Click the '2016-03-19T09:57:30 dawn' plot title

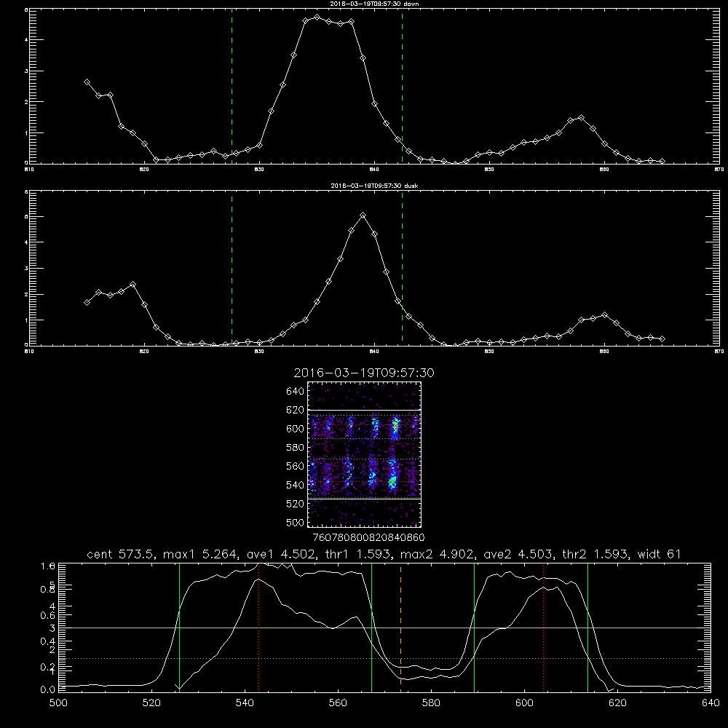374,4
